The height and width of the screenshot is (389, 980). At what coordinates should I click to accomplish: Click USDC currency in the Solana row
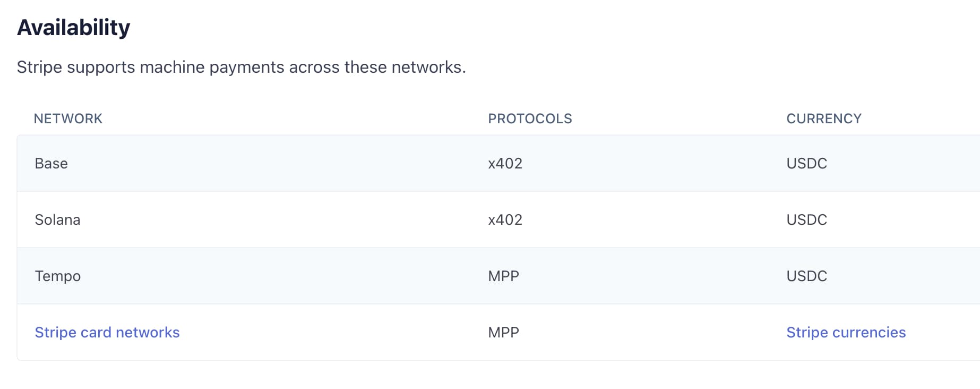(x=806, y=219)
